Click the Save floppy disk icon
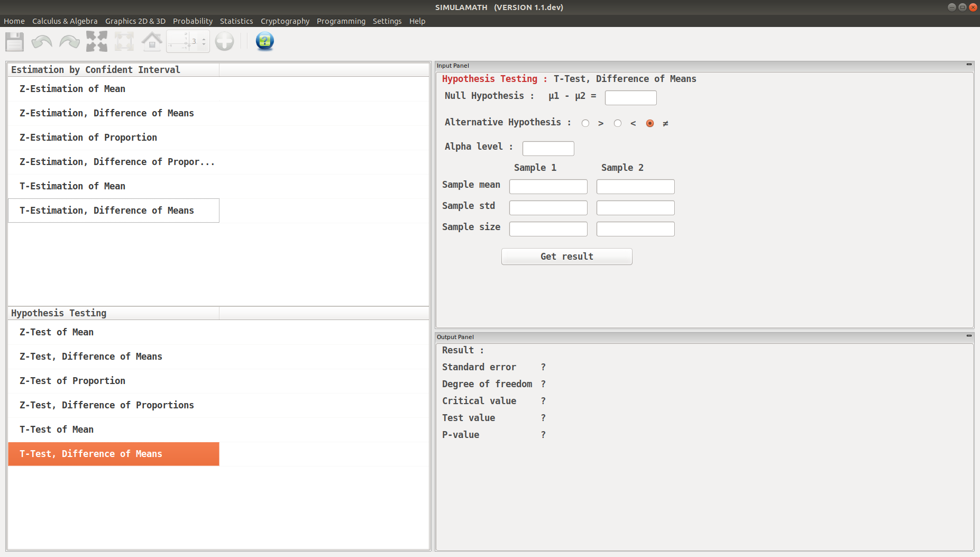Screen dimensions: 980x557 (15, 42)
